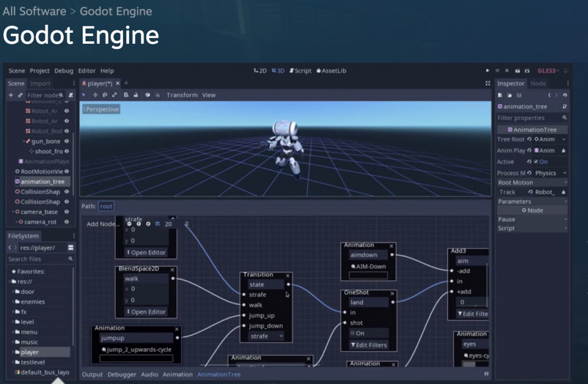
Task: Open Inspector history list icon
Action: pyautogui.click(x=565, y=95)
